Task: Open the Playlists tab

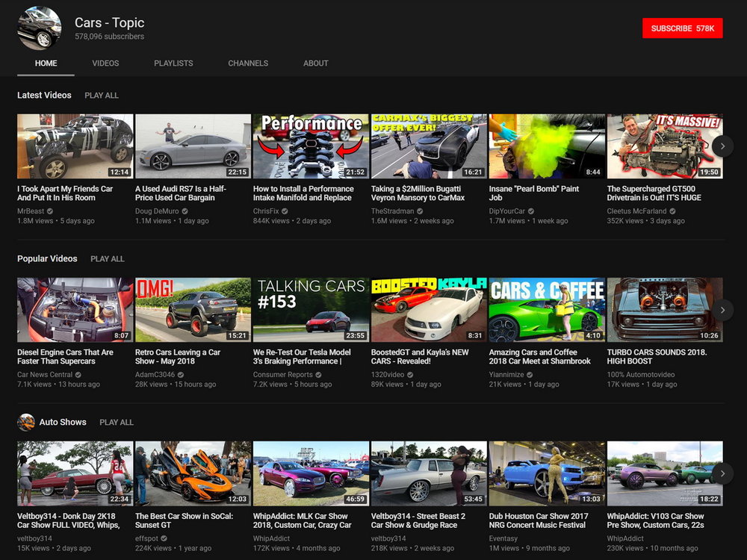Action: click(173, 63)
